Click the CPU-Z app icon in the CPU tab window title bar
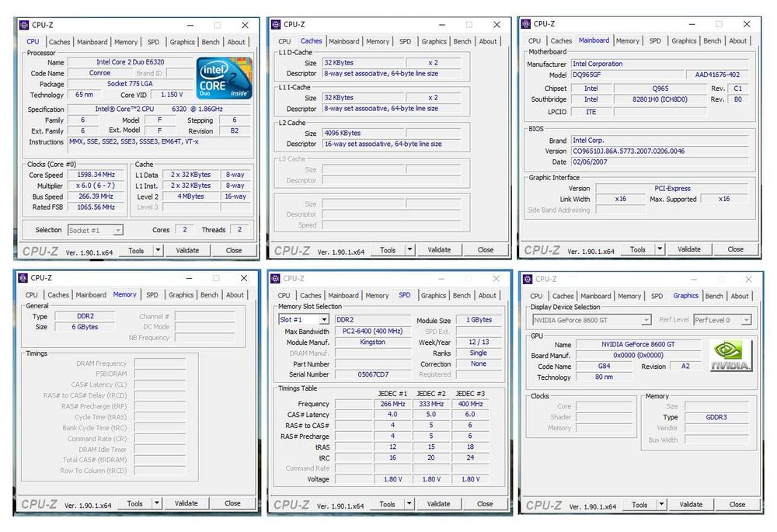The height and width of the screenshot is (532, 777). (x=24, y=25)
